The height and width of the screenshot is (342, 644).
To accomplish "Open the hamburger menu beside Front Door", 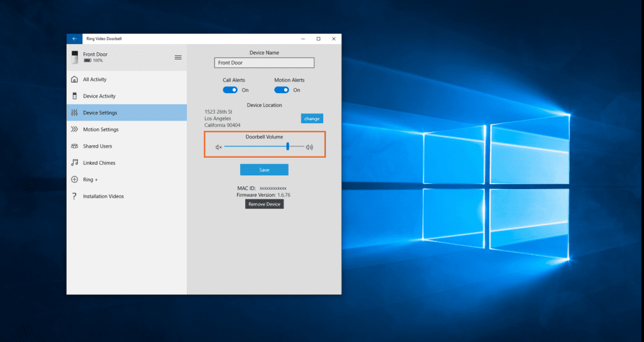I will coord(178,57).
